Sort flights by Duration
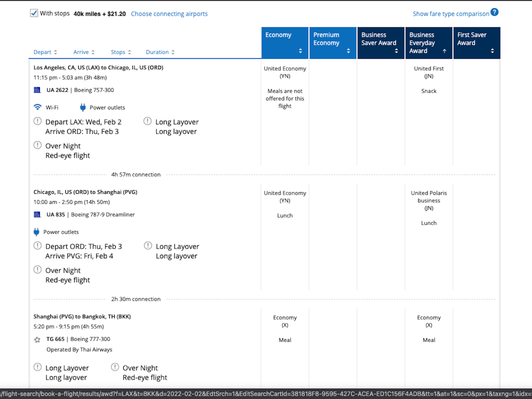The height and width of the screenshot is (399, 532). pos(160,52)
